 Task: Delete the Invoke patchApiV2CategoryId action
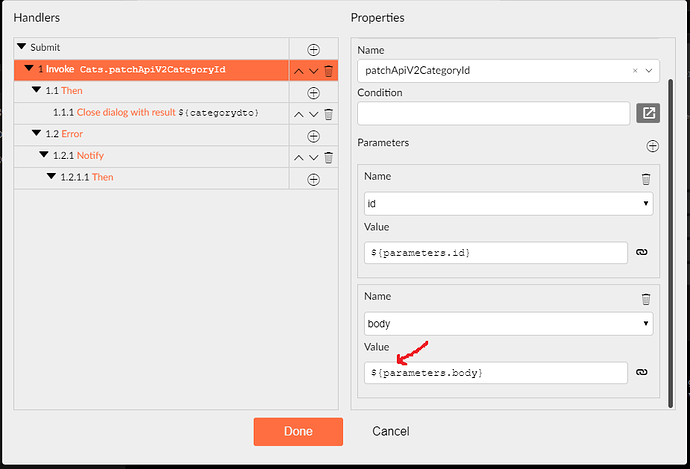pyautogui.click(x=328, y=71)
